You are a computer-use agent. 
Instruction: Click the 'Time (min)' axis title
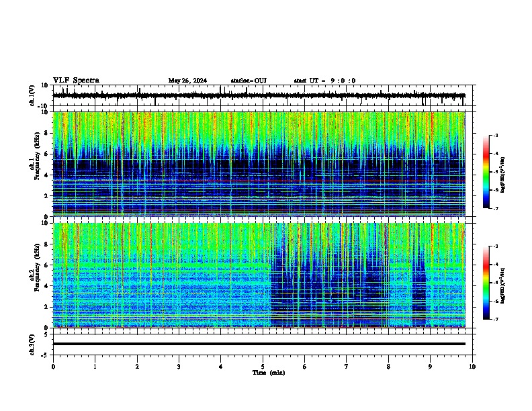click(269, 373)
